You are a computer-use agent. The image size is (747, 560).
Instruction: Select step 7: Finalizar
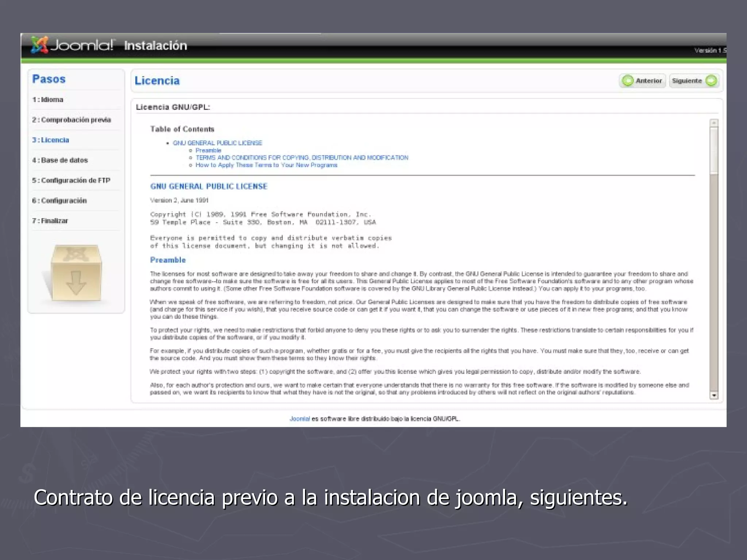[x=50, y=221]
